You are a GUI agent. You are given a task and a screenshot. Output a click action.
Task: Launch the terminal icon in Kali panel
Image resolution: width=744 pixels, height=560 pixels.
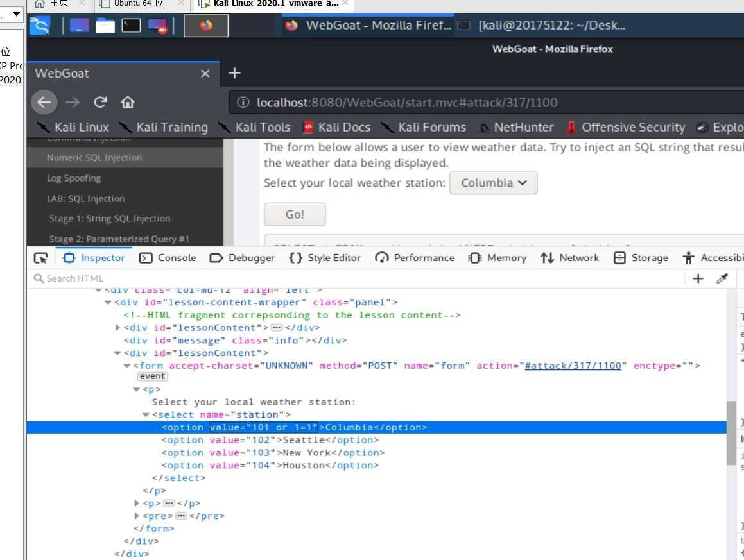coord(131,25)
